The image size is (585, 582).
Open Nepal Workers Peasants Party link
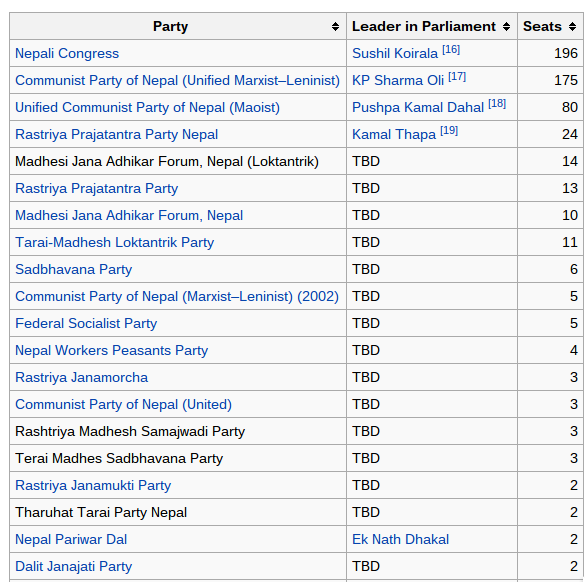tap(112, 350)
